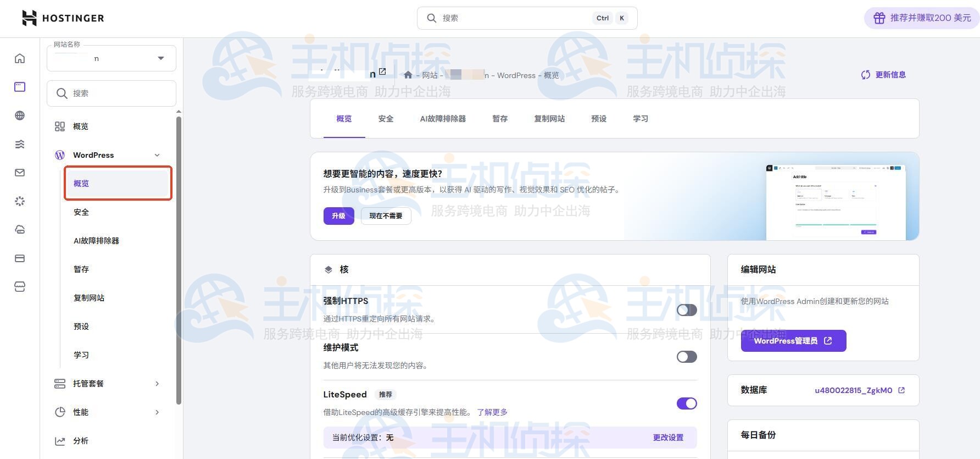Open the store marketplace icon in left rail
This screenshot has width=980, height=459.
[x=20, y=287]
